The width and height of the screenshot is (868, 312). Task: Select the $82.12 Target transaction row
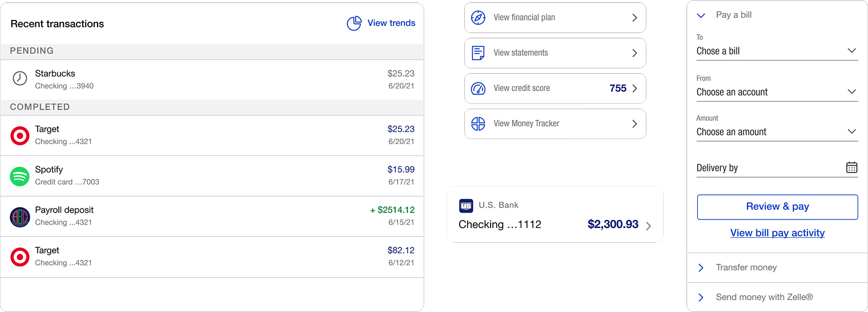[x=212, y=257]
